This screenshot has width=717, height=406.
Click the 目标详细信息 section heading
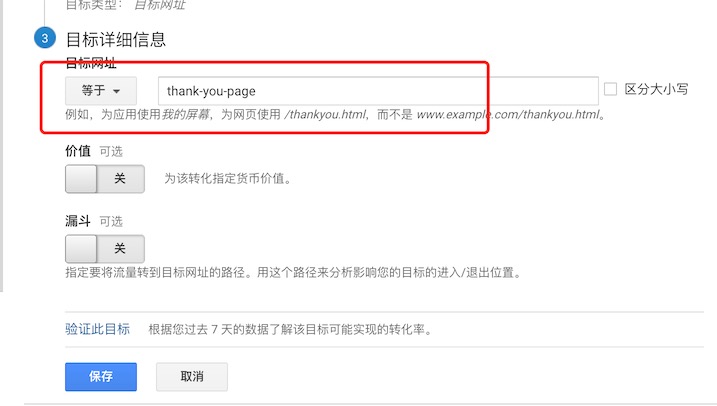pyautogui.click(x=116, y=39)
